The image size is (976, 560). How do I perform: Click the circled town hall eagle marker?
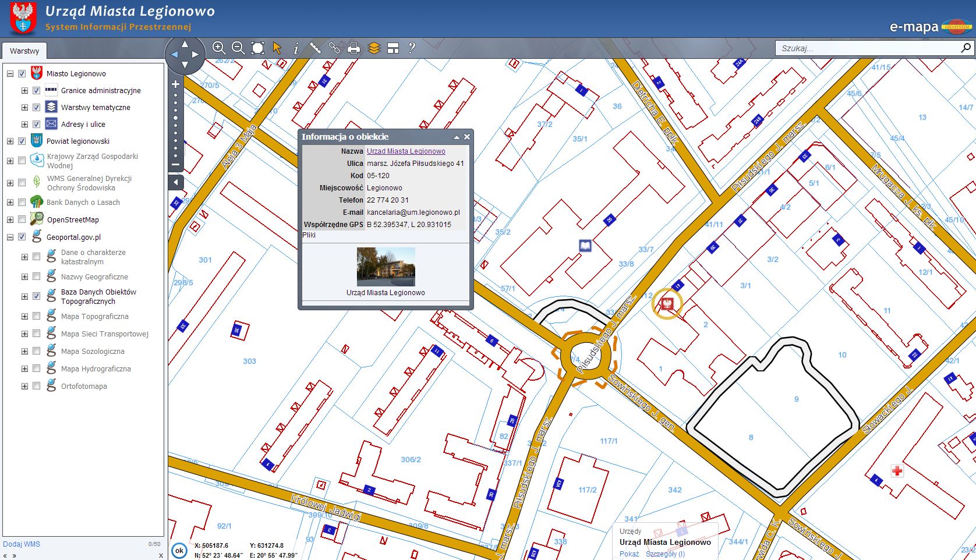tap(667, 304)
